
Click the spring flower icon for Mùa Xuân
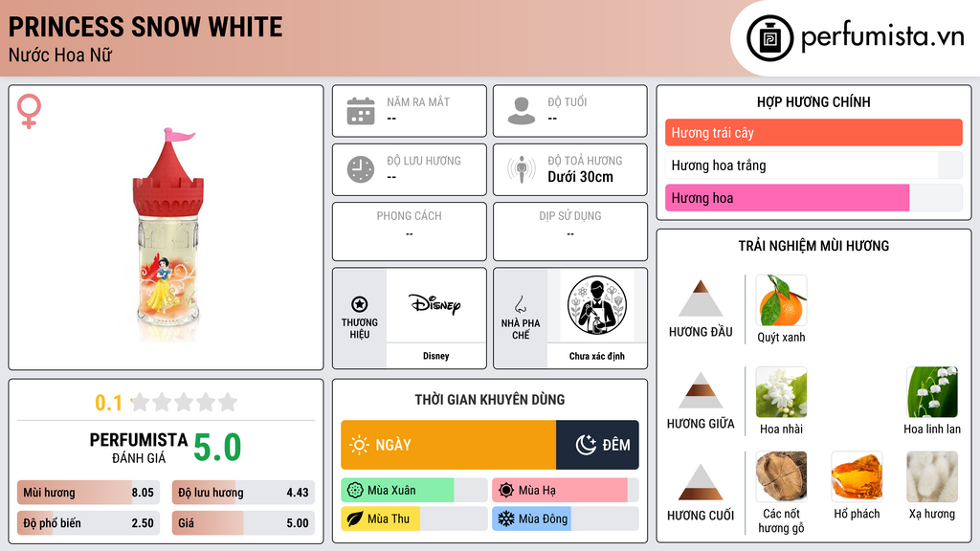355,491
